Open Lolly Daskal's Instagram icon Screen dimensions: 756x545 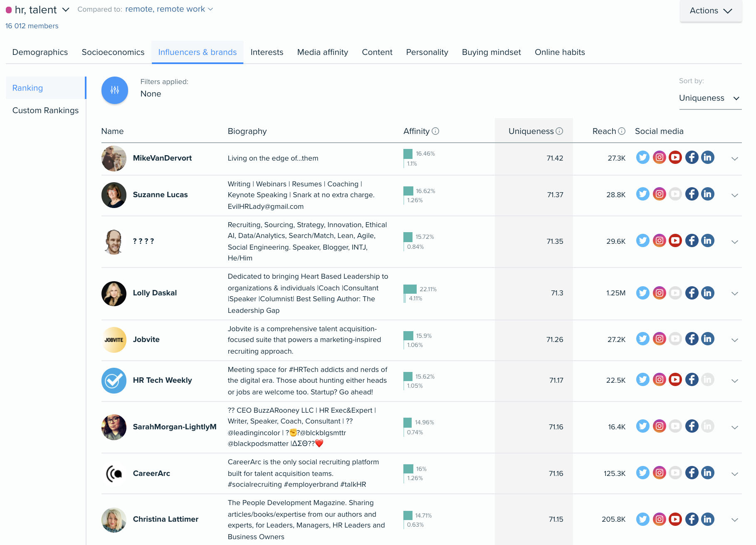[x=659, y=293]
